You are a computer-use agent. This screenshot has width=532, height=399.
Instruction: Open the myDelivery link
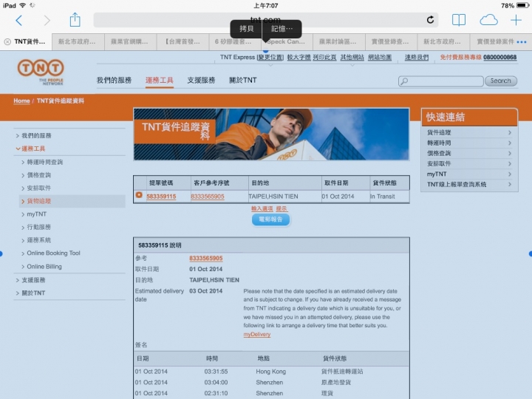[257, 335]
